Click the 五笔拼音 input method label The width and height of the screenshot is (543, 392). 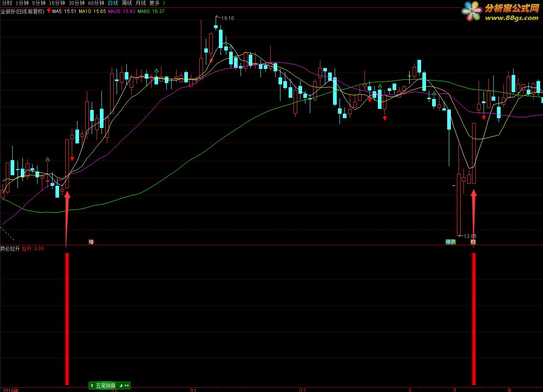(106, 385)
